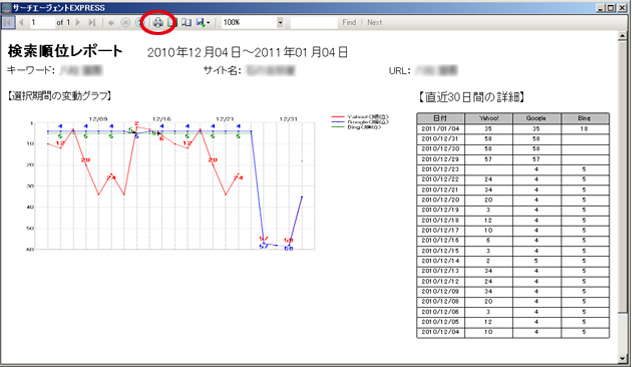Click date cell 2010/12/23
This screenshot has height=367, width=632.
(x=440, y=170)
